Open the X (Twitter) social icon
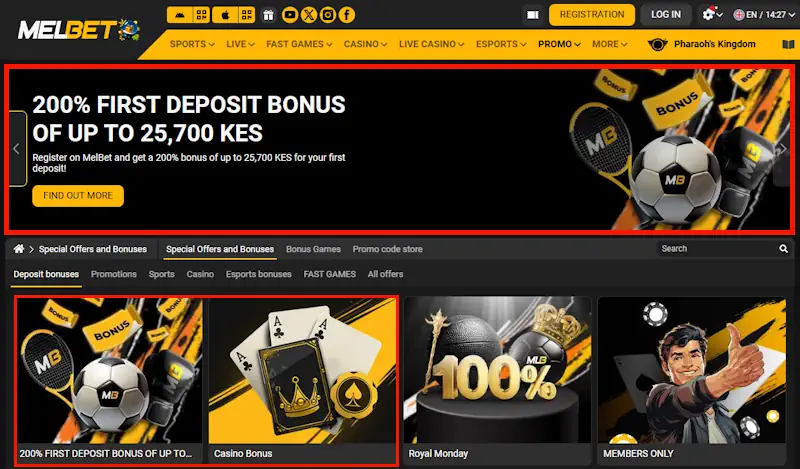Image resolution: width=800 pixels, height=469 pixels. (309, 15)
